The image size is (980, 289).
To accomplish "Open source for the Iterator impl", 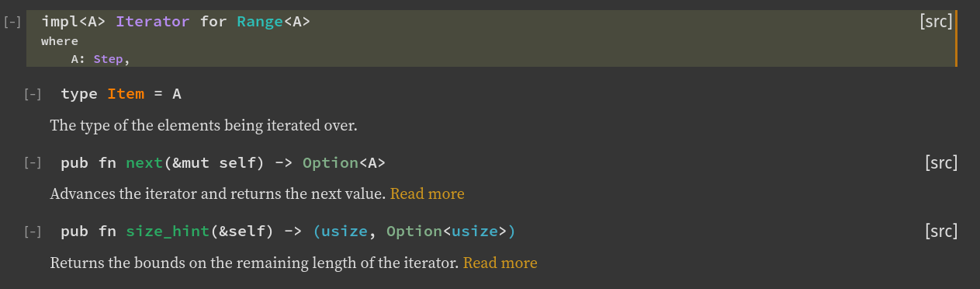I will 935,22.
